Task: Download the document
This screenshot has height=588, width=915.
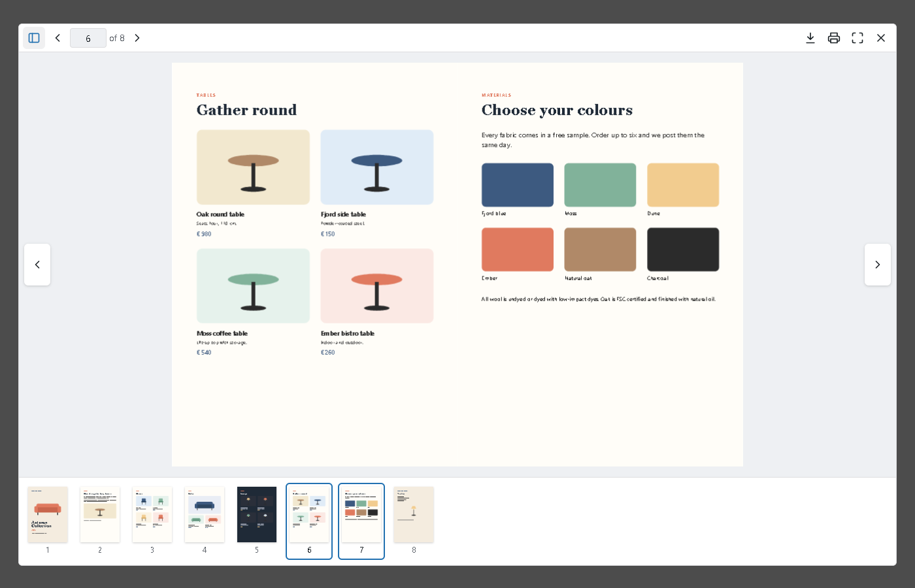Action: 810,38
